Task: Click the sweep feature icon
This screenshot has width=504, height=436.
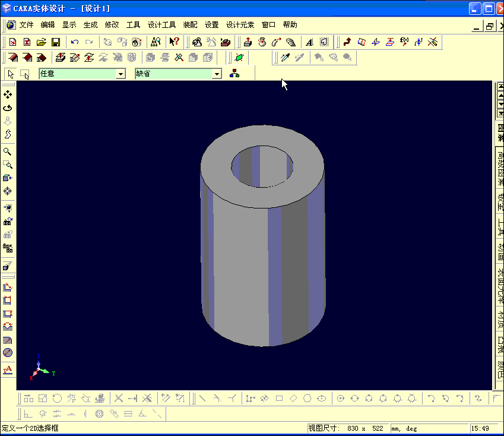Action: coord(277,42)
